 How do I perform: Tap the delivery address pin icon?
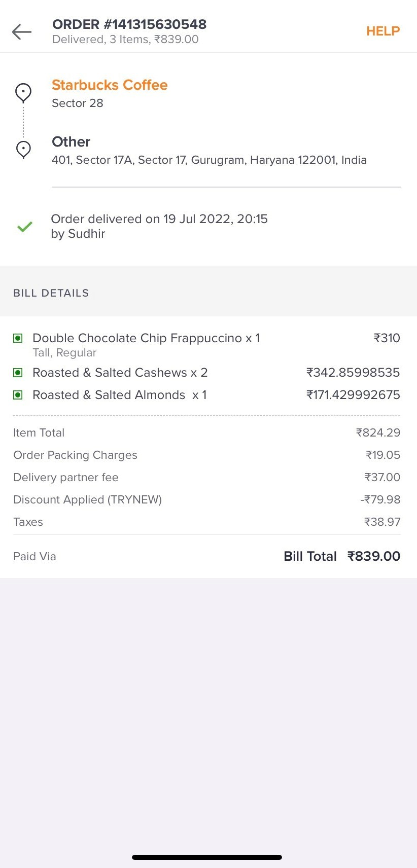23,150
